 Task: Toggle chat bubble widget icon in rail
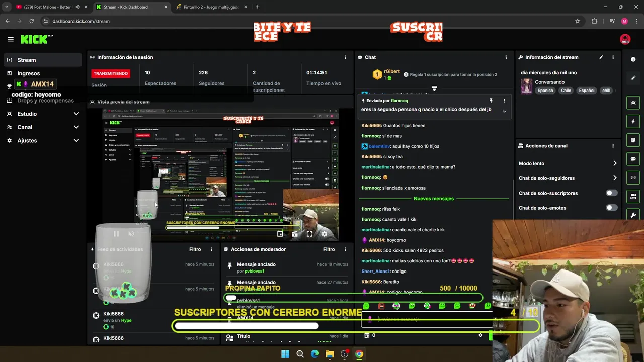pyautogui.click(x=633, y=159)
